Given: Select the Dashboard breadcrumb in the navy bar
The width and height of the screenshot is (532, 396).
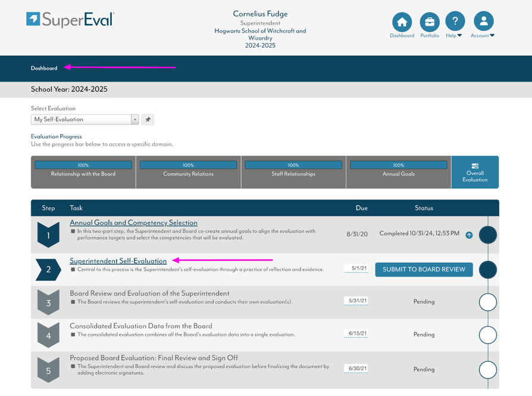Looking at the screenshot, I should (x=44, y=68).
